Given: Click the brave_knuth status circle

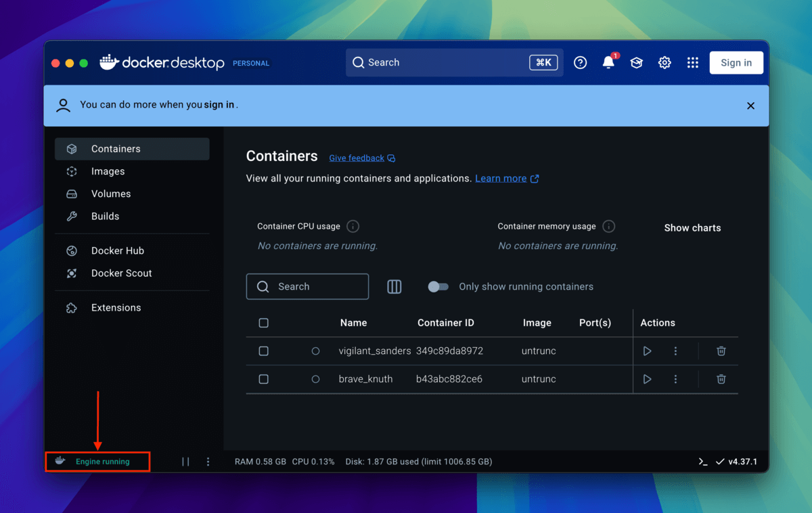Looking at the screenshot, I should 315,379.
